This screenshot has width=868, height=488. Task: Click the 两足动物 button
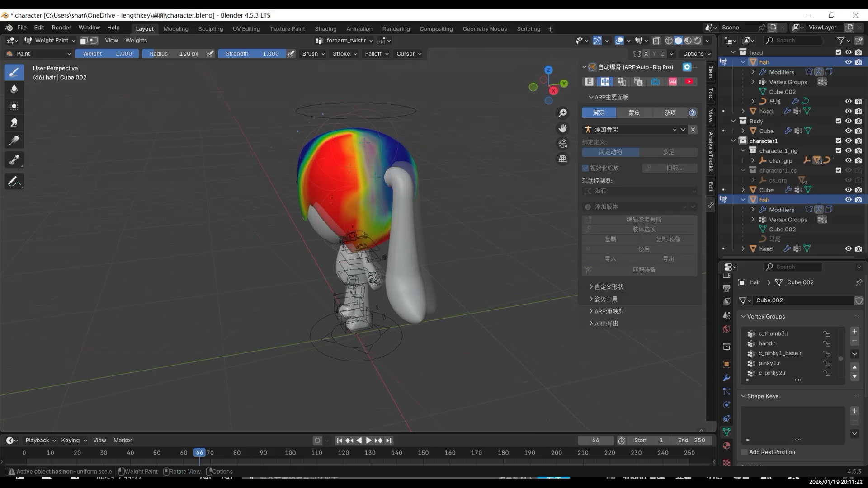[x=610, y=152]
